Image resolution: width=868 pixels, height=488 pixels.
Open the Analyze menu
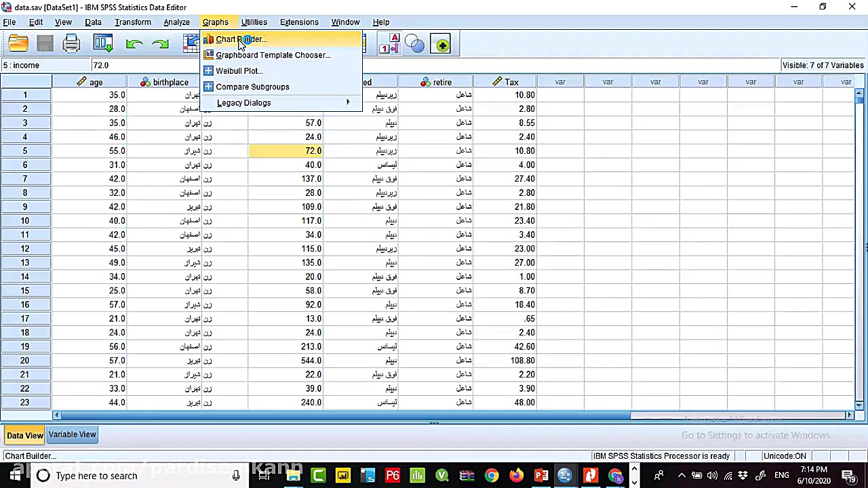point(176,22)
